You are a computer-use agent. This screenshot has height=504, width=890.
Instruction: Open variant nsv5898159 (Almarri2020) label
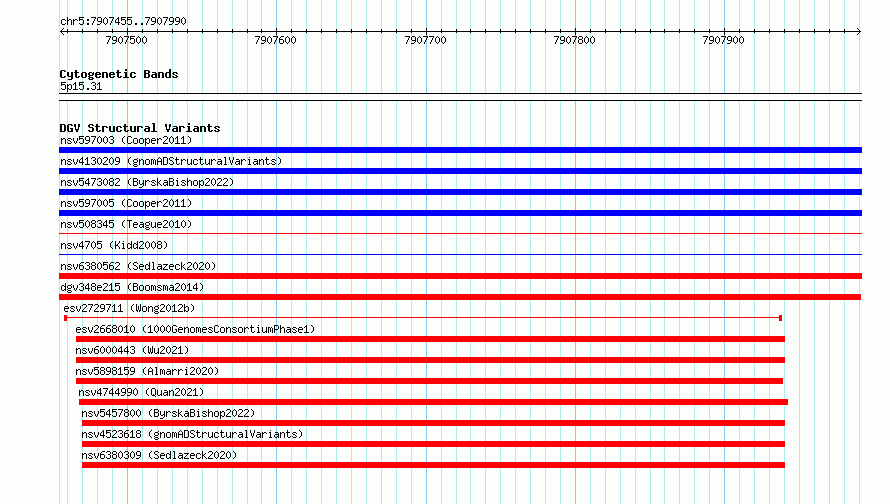147,371
